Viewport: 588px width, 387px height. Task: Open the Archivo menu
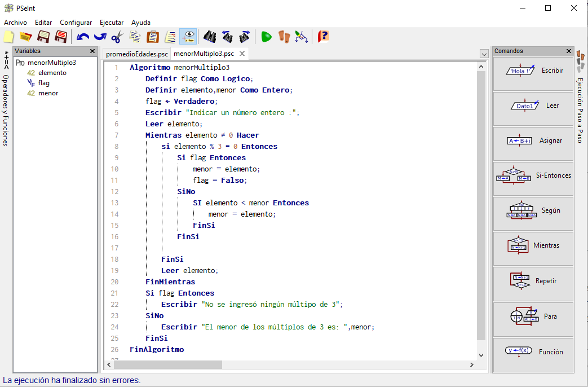point(15,23)
